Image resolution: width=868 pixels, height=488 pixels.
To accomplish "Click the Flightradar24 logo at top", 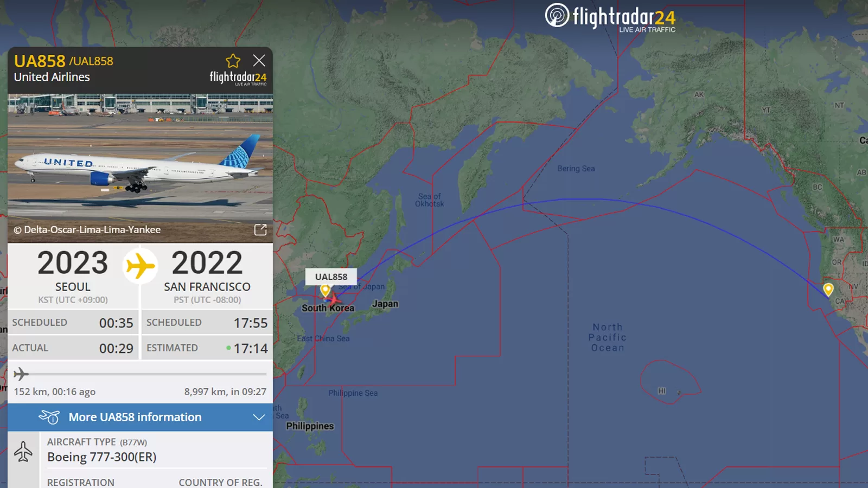I will tap(611, 17).
